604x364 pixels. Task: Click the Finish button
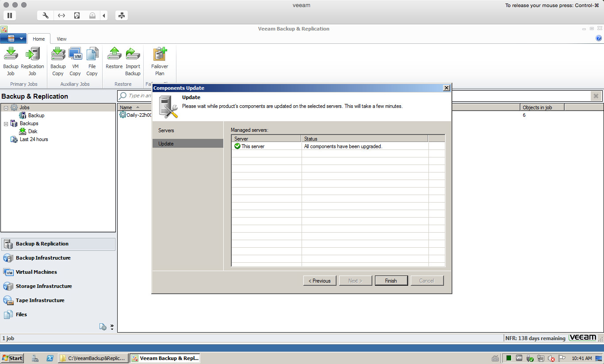pyautogui.click(x=391, y=281)
